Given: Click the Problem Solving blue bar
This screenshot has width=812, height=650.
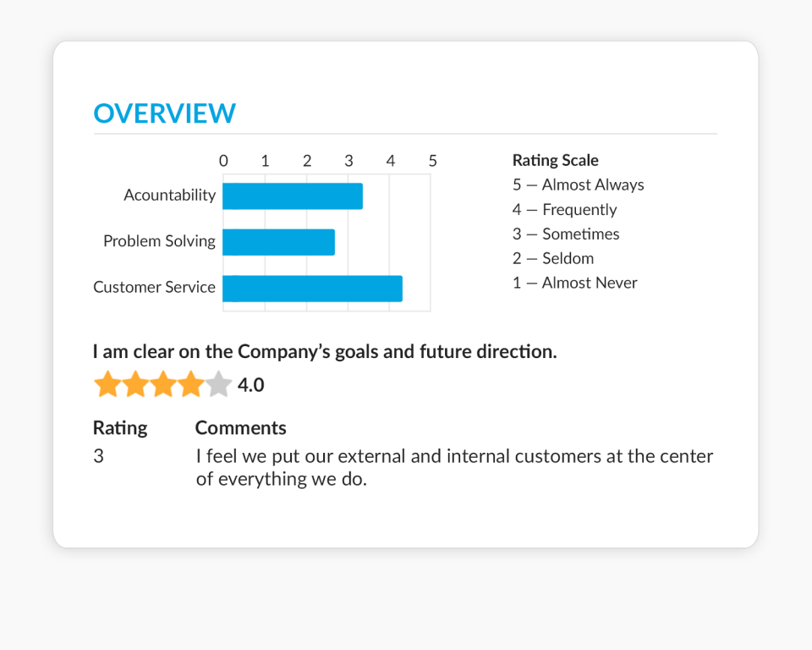Looking at the screenshot, I should pyautogui.click(x=278, y=242).
